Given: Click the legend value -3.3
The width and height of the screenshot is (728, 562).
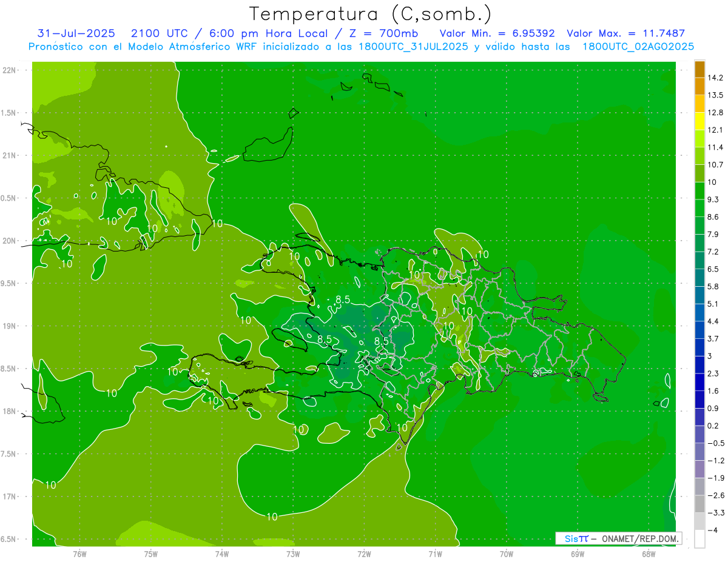Looking at the screenshot, I should click(715, 513).
